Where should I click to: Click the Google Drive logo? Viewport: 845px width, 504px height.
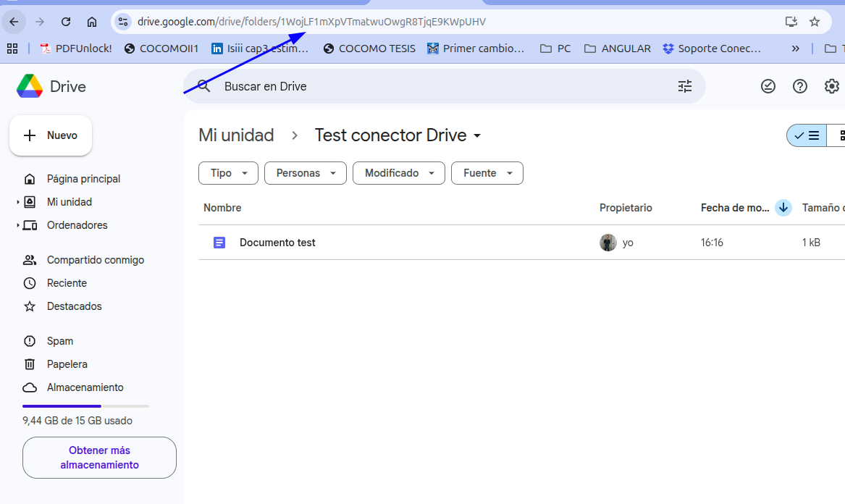pos(30,86)
